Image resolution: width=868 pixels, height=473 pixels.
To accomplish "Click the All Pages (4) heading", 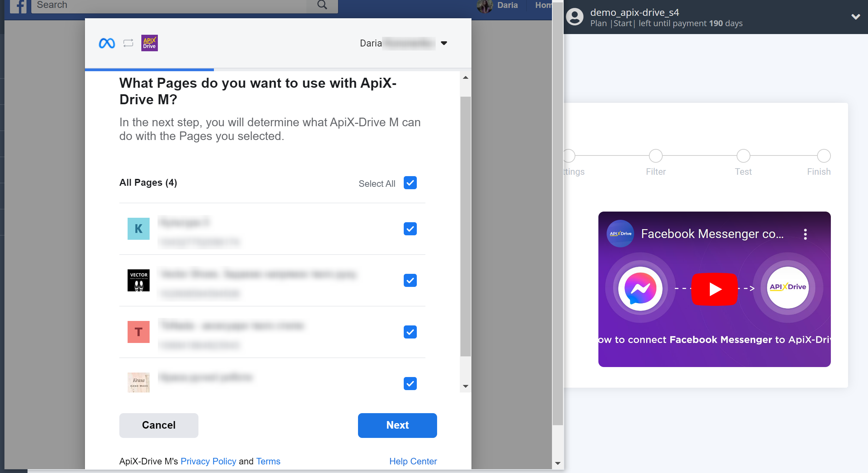I will tap(148, 183).
